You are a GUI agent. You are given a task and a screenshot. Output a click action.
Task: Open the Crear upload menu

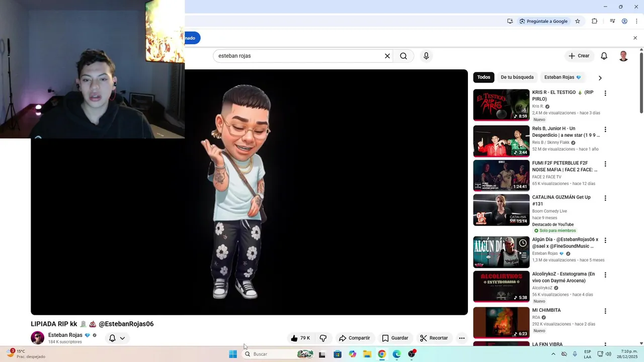tap(579, 56)
